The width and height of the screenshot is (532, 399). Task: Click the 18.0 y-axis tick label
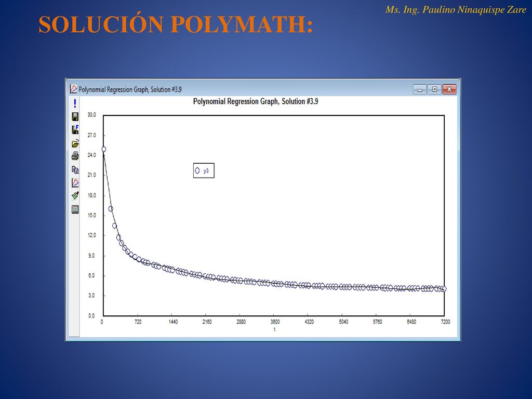pyautogui.click(x=92, y=195)
